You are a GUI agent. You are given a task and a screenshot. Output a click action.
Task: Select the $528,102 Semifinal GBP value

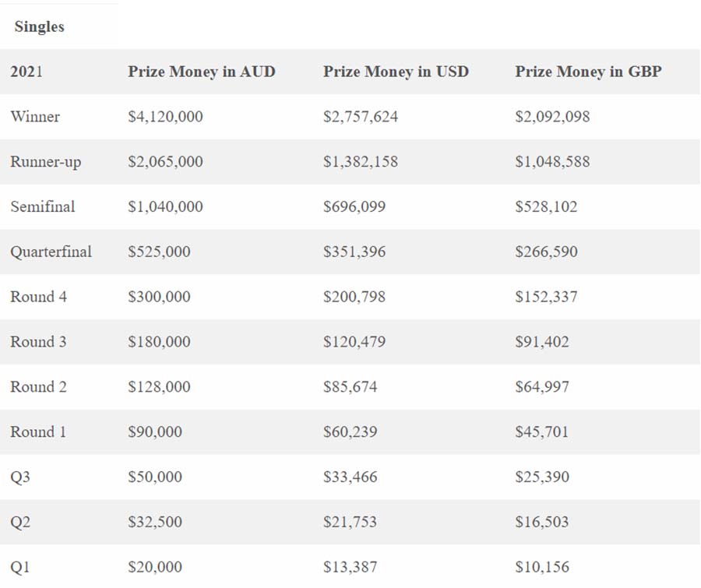click(546, 206)
